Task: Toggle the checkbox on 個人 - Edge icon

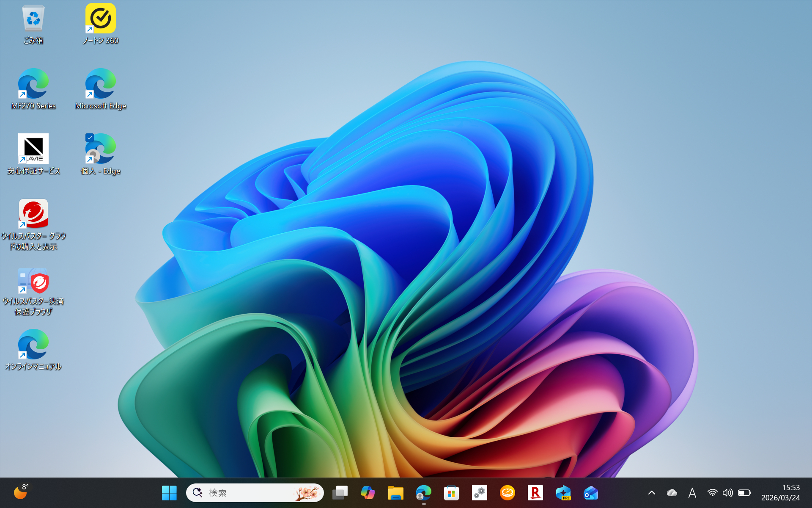Action: [x=89, y=137]
